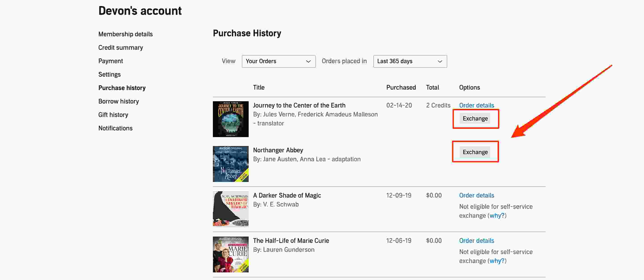Open Settings from account sidebar
Screen dimensions: 644x280
(109, 74)
